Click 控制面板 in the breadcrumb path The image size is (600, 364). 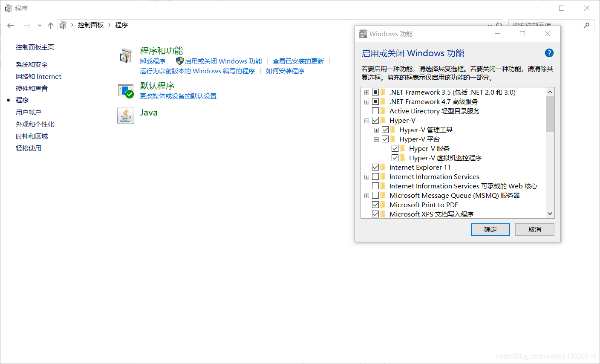coord(91,25)
